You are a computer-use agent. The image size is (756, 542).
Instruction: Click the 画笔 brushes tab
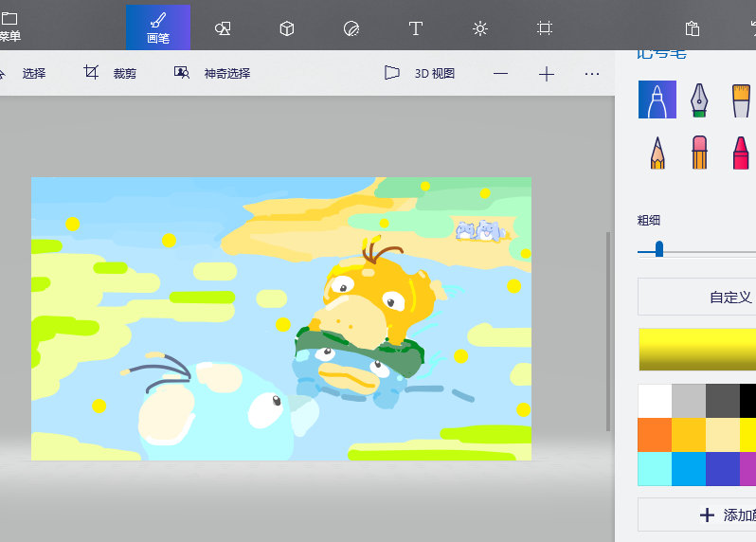[158, 27]
